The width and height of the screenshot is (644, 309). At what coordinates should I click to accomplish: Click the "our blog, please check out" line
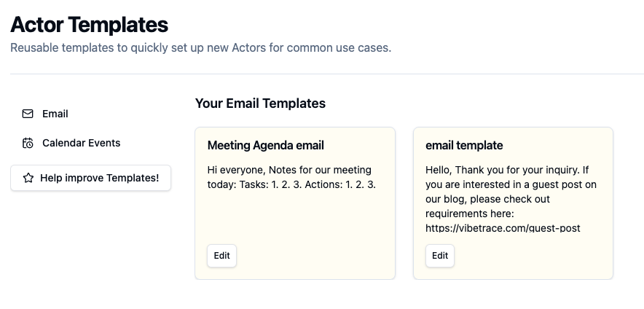[487, 199]
